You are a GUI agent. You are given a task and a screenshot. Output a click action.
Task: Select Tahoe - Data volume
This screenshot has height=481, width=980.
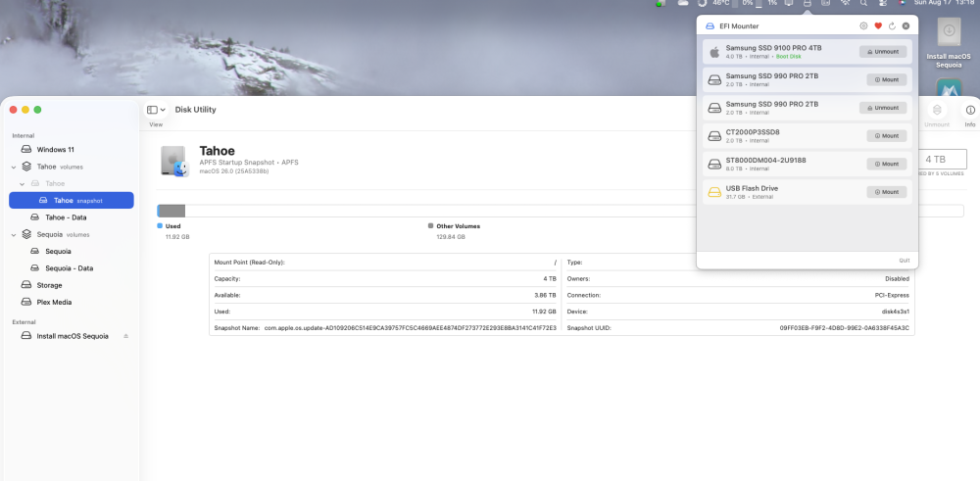coord(72,217)
